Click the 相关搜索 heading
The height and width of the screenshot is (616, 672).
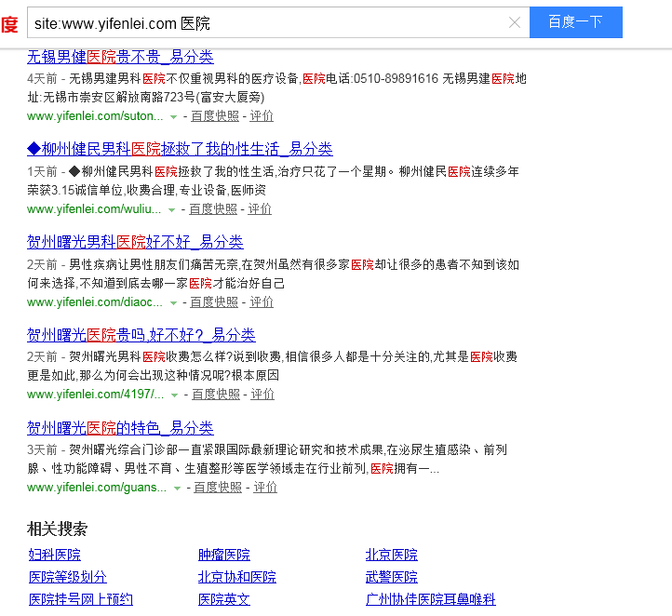[x=58, y=529]
